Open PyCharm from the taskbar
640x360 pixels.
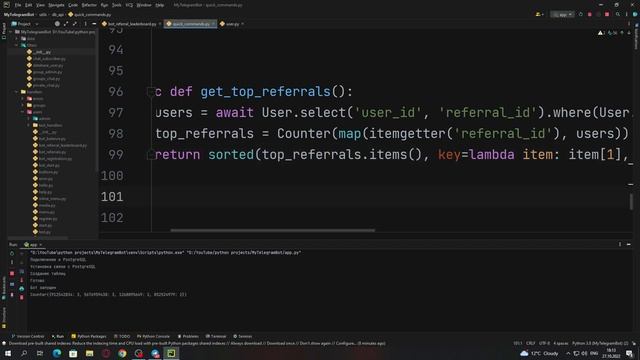click(x=171, y=353)
